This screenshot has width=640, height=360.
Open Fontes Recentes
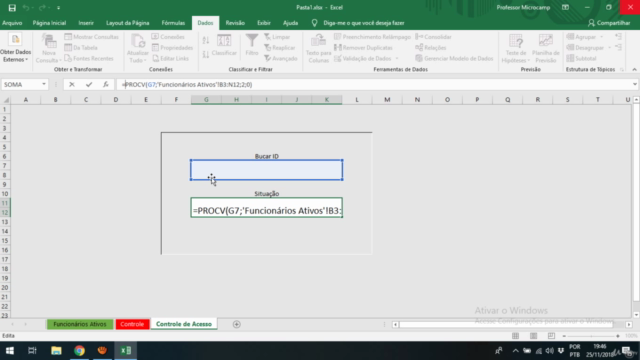[89, 58]
